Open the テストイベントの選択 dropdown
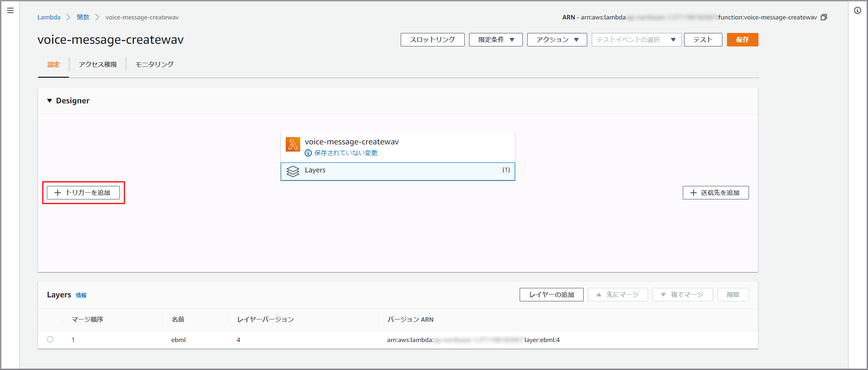Viewport: 868px width, 370px height. click(636, 40)
